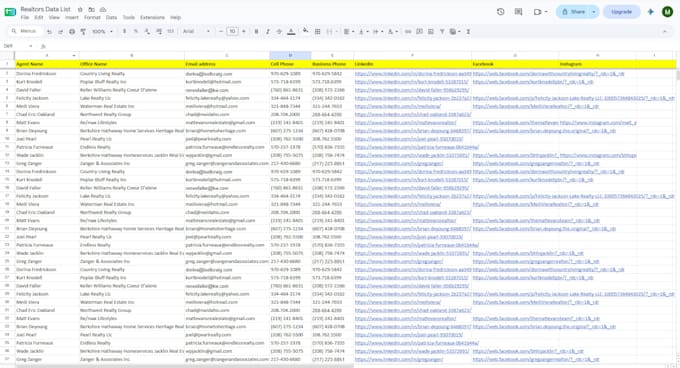Create a filter with the funnel icon

pos(442,32)
